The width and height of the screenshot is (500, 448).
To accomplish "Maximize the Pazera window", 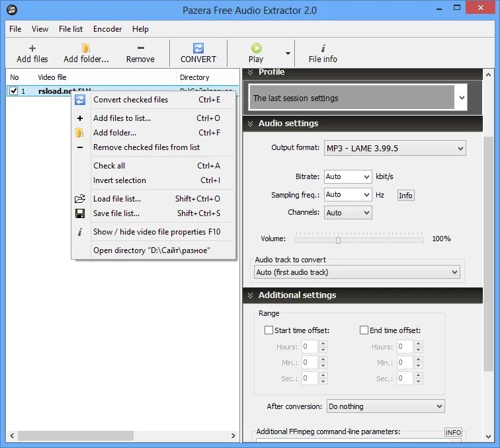I will [x=457, y=9].
